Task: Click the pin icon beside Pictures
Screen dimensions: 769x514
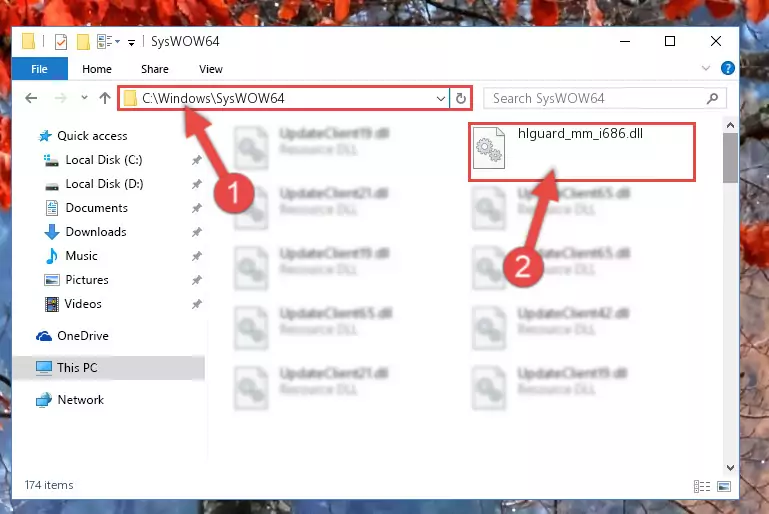Action: click(197, 280)
